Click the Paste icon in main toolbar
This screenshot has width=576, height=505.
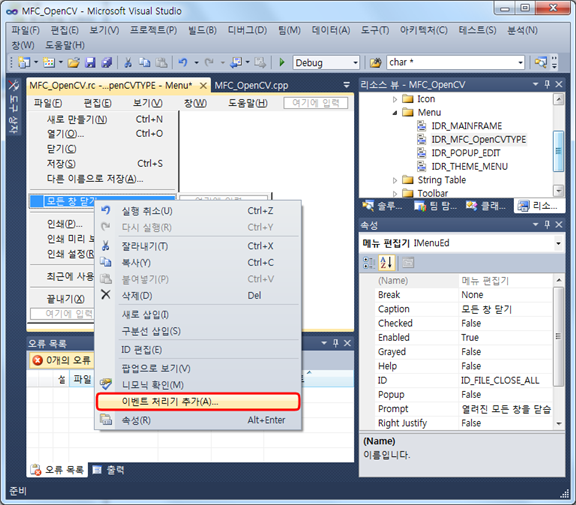point(161,63)
